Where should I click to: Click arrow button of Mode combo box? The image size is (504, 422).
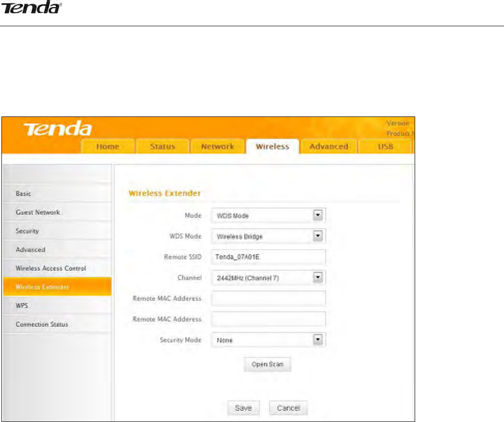coord(318,215)
